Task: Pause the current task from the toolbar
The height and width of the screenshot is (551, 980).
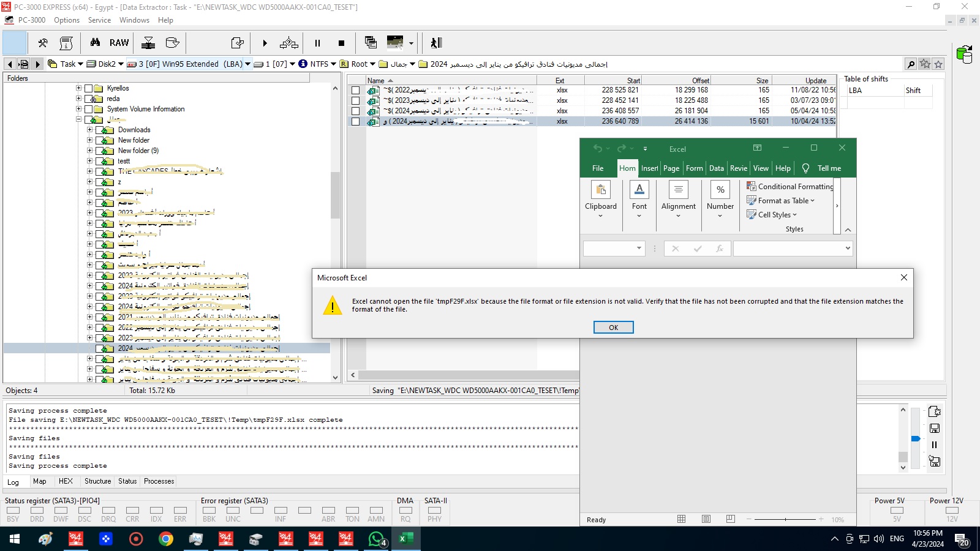Action: point(317,43)
